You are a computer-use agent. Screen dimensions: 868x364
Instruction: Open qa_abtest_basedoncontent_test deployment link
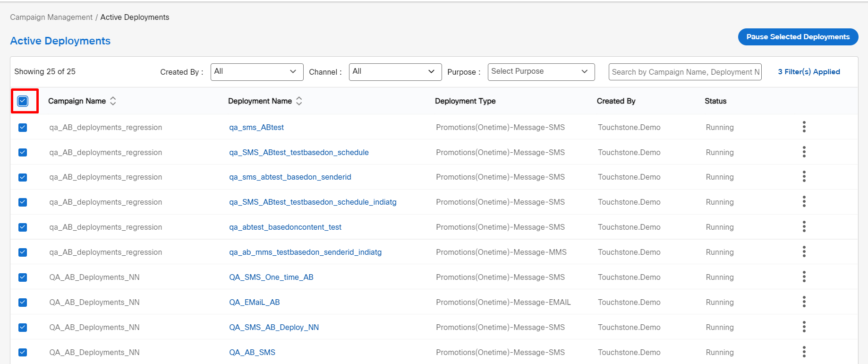[x=285, y=227]
